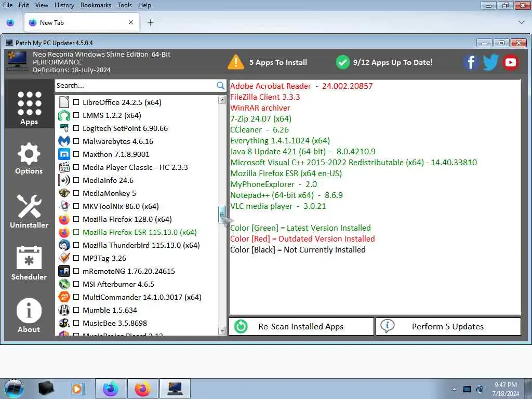Check the LibreOffice 24.2.5 checkbox

(x=76, y=102)
